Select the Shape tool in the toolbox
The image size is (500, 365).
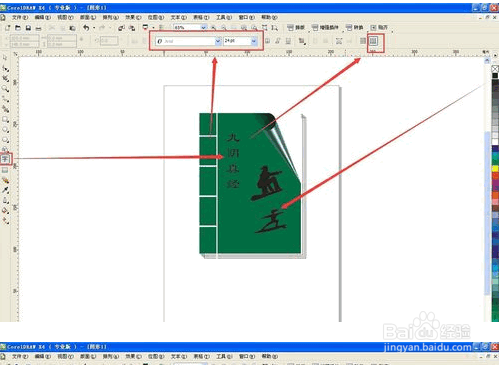[x=5, y=68]
